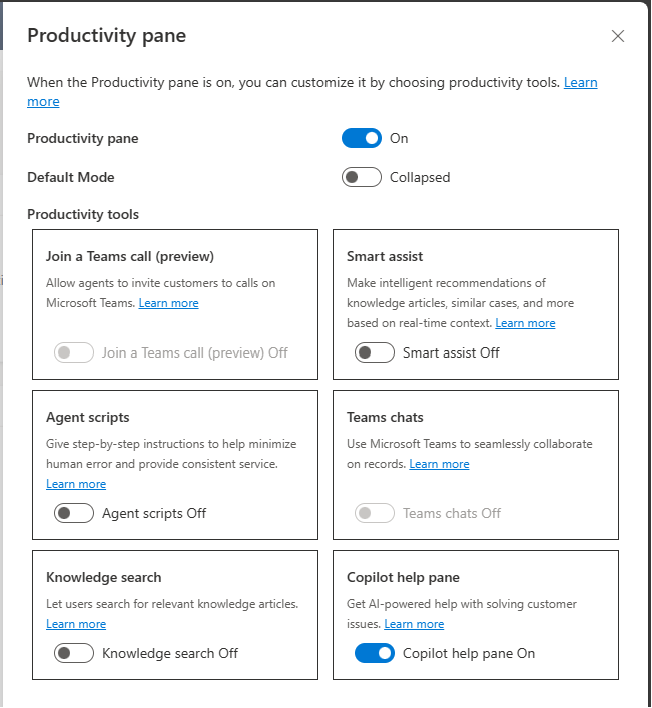The height and width of the screenshot is (708, 652).
Task: Open Learn more link in pane description
Action: pos(580,83)
